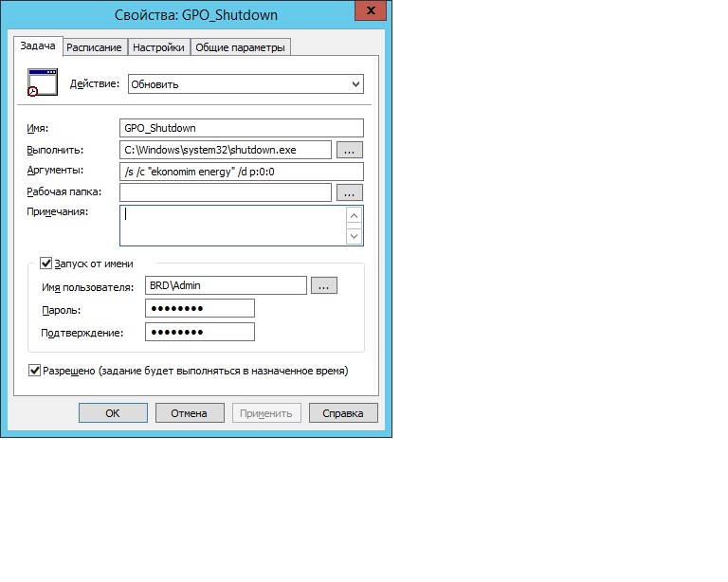This screenshot has width=728, height=582.
Task: Toggle the Запуск от имени checkbox
Action: pos(45,264)
